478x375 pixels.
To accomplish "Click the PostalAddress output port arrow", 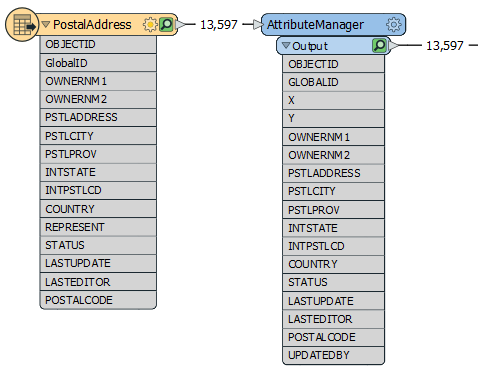I will point(180,24).
